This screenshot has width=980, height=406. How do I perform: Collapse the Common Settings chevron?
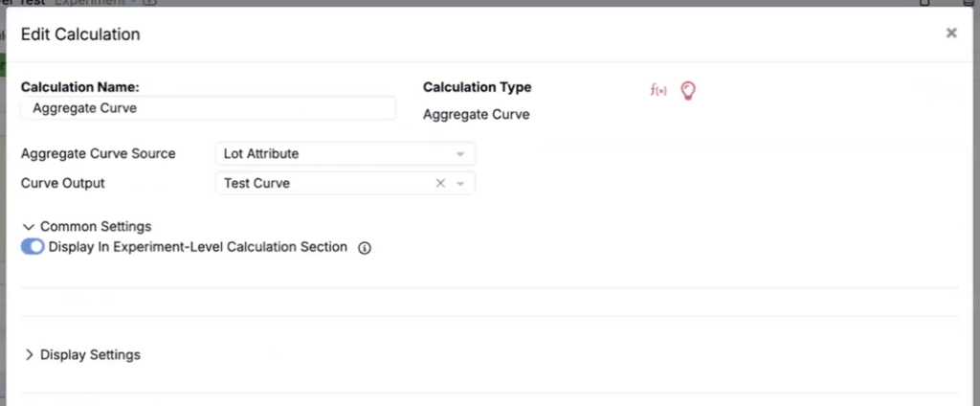(x=28, y=227)
